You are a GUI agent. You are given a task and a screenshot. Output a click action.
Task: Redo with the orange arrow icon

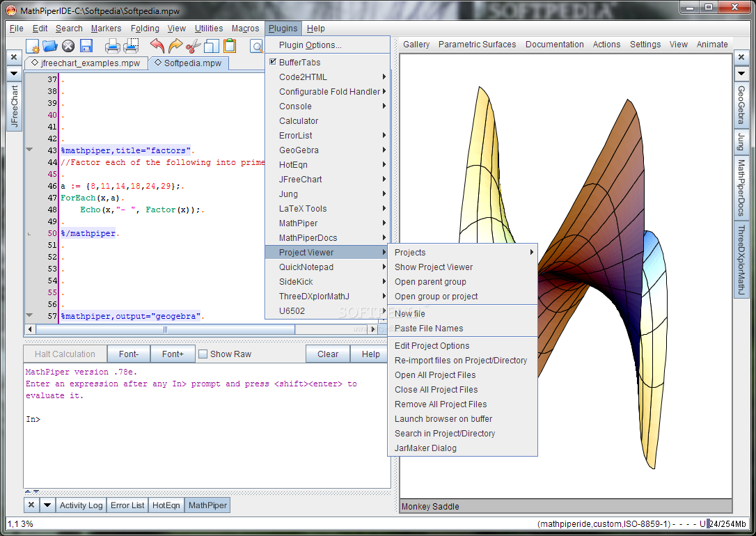pos(175,46)
